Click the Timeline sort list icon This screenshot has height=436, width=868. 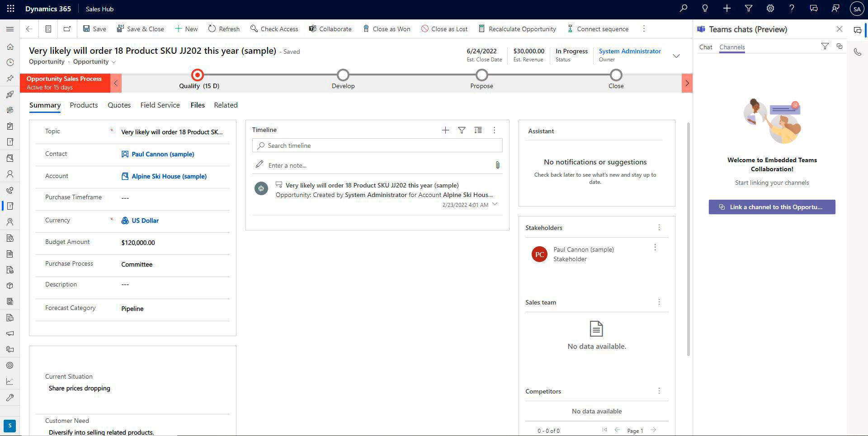[x=478, y=130]
